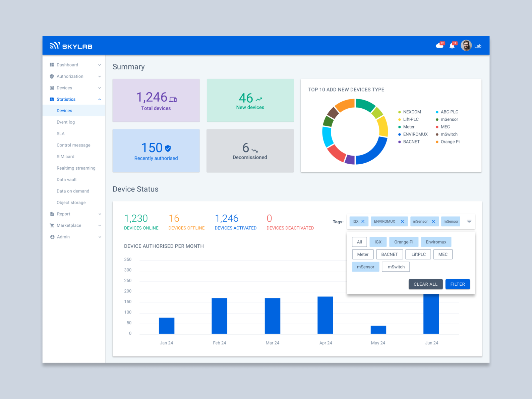
Task: Remove the IGX tag chip
Action: [x=363, y=222]
